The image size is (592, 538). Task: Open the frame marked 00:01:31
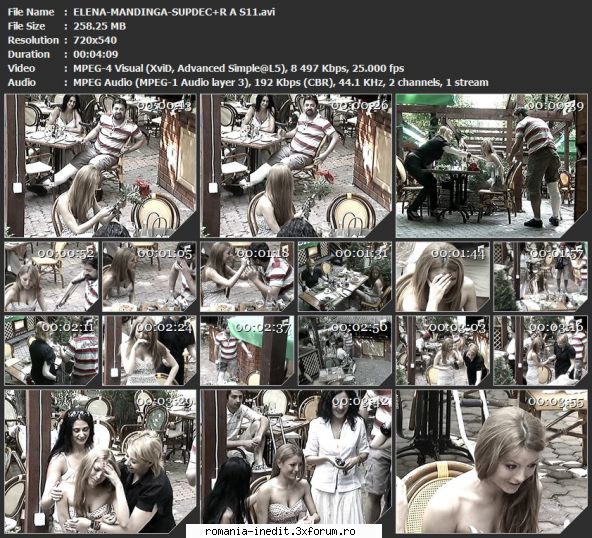[345, 276]
